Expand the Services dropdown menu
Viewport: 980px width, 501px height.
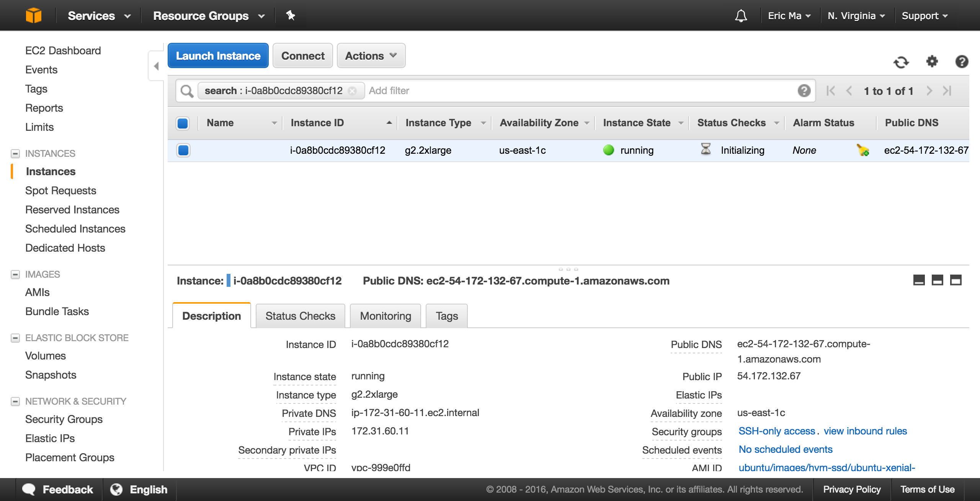(99, 14)
